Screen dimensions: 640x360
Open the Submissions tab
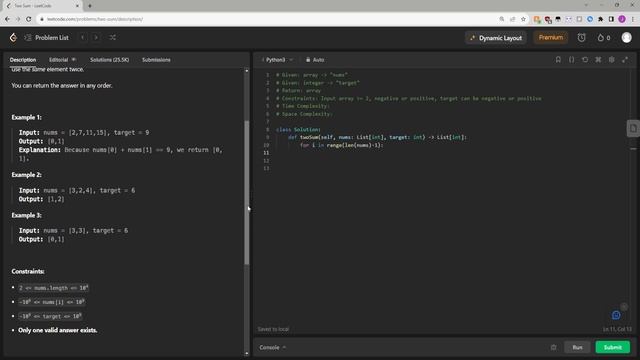[156, 60]
